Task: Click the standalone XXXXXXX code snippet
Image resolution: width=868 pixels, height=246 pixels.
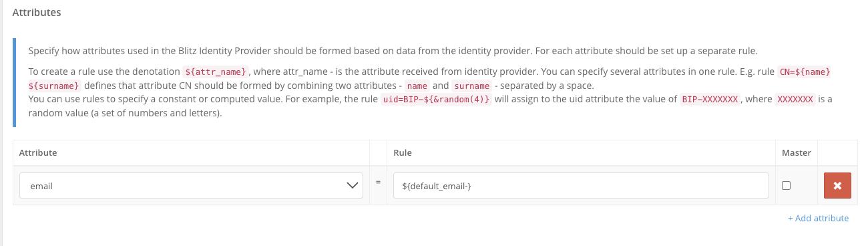Action: tap(795, 100)
